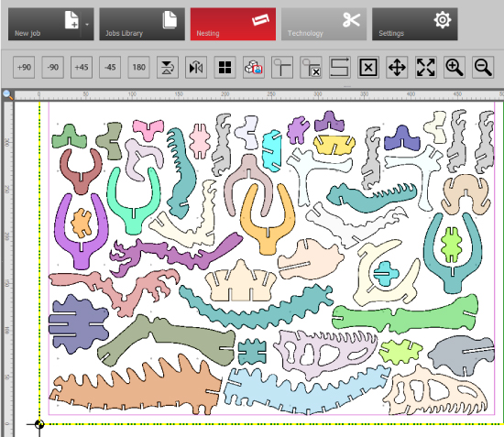The width and height of the screenshot is (504, 437).
Task: Open the Settings tab
Action: (x=415, y=24)
